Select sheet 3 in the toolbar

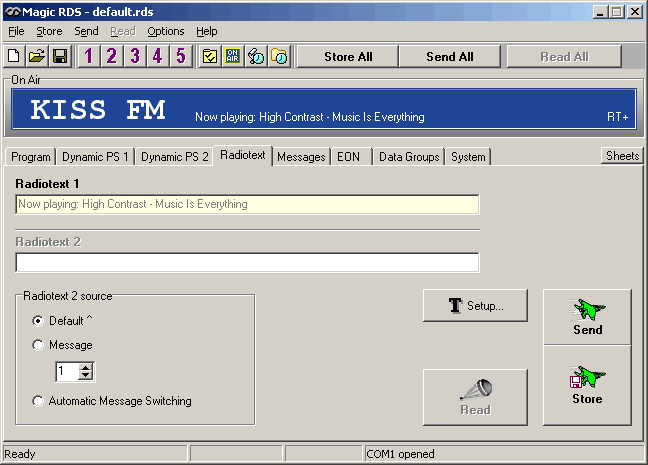(x=134, y=56)
